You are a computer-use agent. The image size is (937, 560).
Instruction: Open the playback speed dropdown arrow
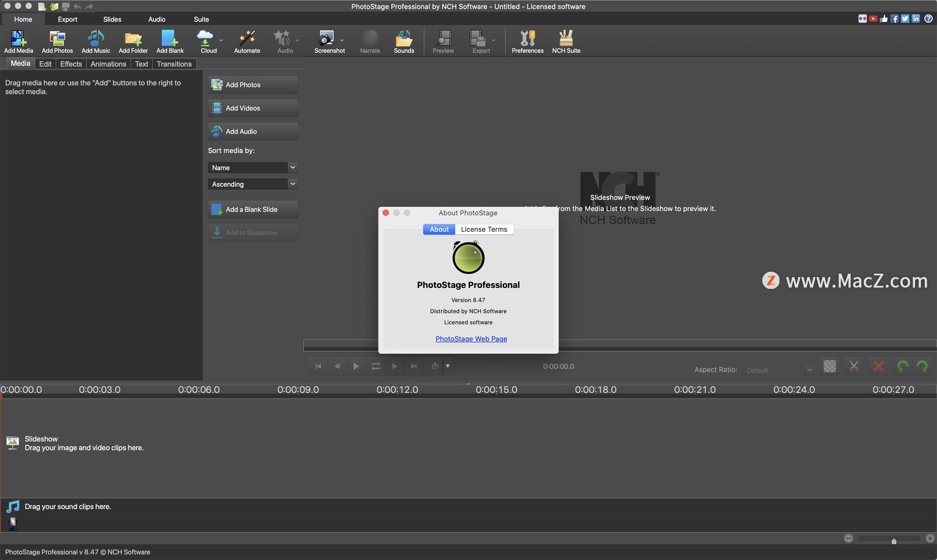[448, 366]
